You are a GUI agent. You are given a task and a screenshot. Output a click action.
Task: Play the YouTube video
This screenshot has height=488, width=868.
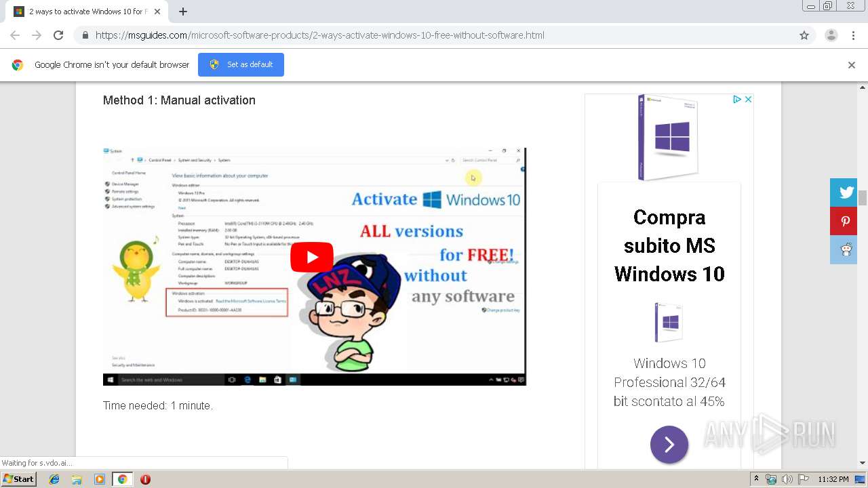[x=312, y=257]
